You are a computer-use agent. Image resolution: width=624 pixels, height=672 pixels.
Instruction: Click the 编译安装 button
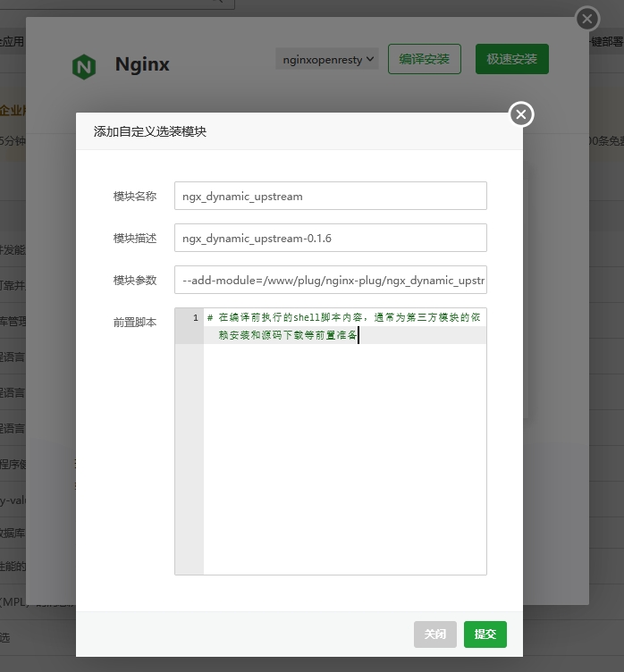click(x=424, y=59)
